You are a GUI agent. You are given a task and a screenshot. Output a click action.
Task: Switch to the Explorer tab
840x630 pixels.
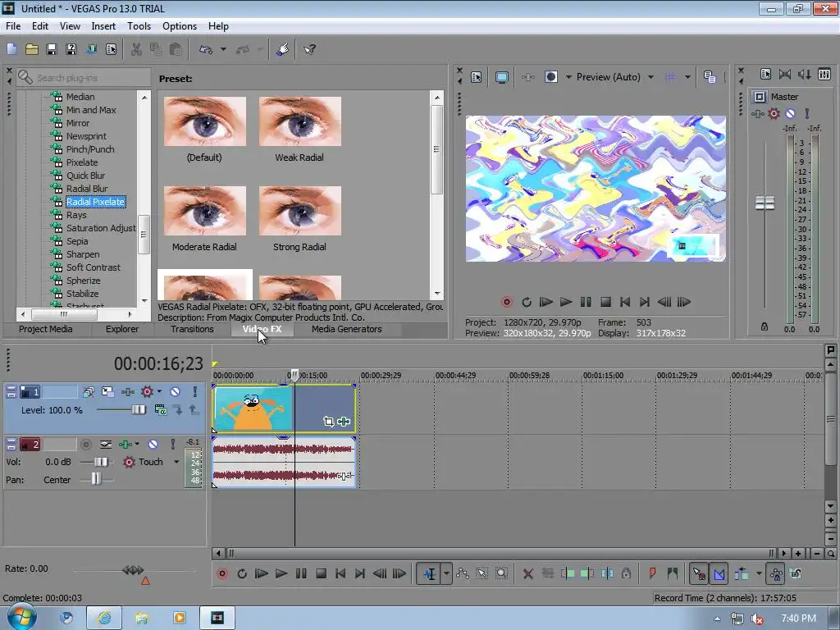(x=122, y=329)
